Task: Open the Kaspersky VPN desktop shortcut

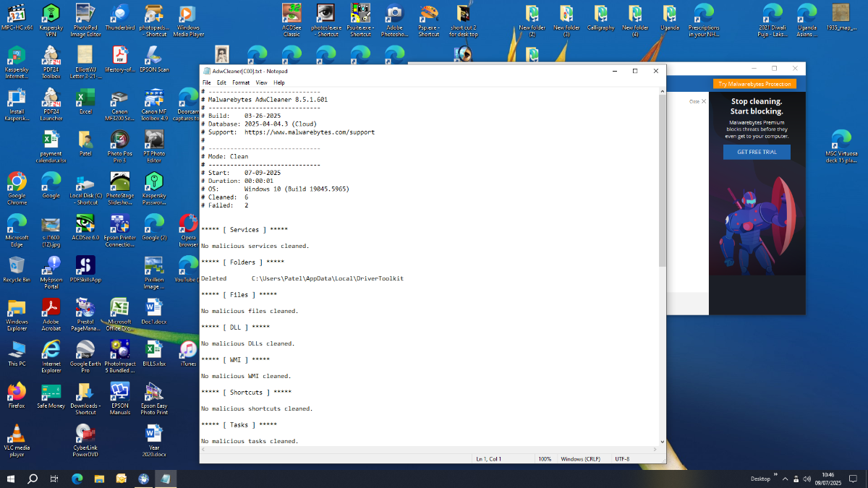Action: (51, 14)
